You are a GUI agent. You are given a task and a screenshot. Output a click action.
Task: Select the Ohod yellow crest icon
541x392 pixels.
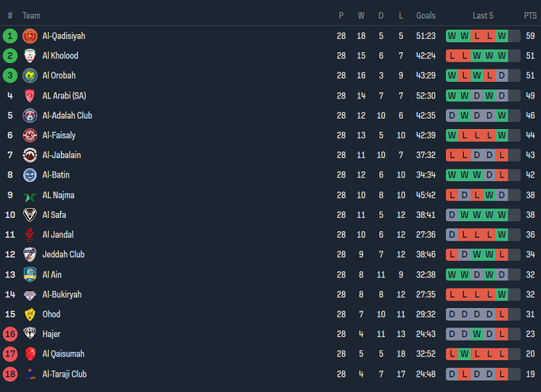(x=30, y=314)
